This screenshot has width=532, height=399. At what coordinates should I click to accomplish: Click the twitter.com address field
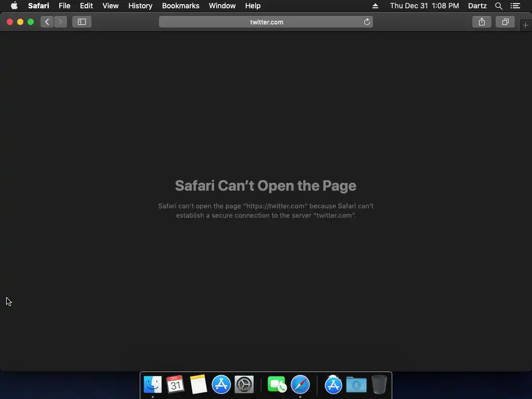(266, 22)
